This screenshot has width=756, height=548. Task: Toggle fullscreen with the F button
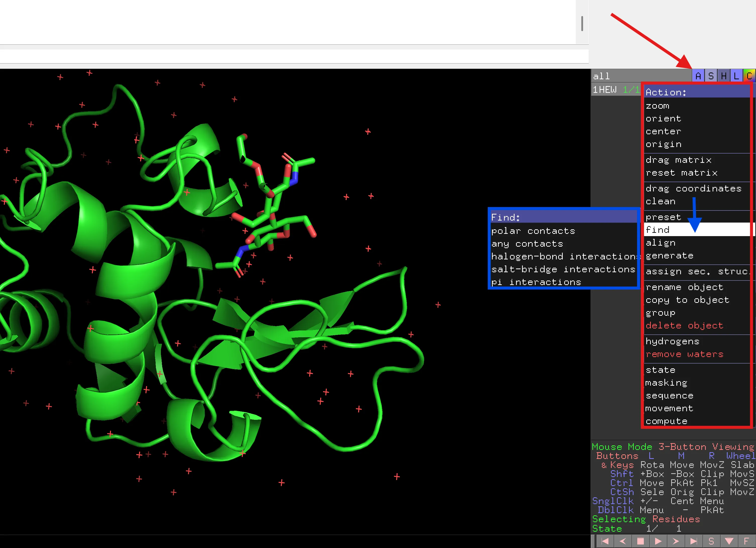(x=746, y=541)
